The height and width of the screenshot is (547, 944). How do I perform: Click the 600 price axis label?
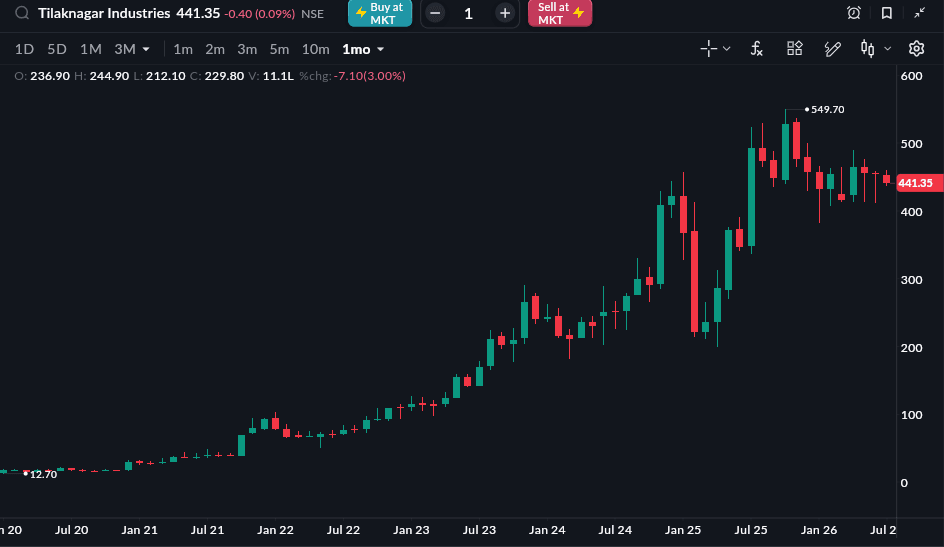coord(911,76)
